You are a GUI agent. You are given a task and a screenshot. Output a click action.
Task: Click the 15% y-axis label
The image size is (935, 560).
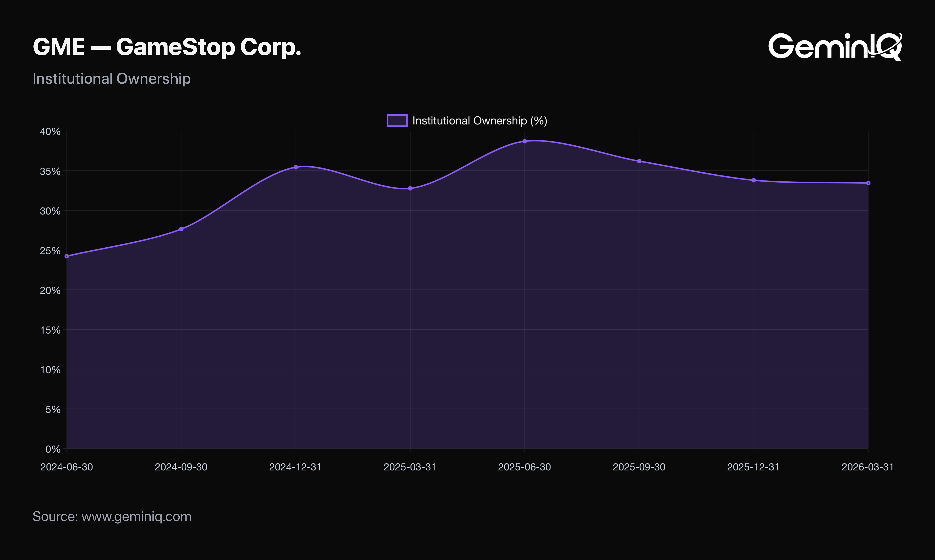50,330
